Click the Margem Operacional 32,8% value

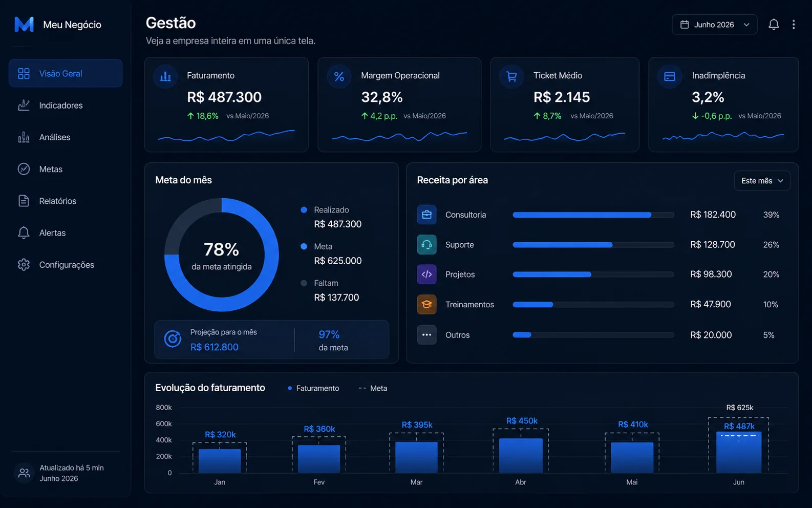click(382, 97)
